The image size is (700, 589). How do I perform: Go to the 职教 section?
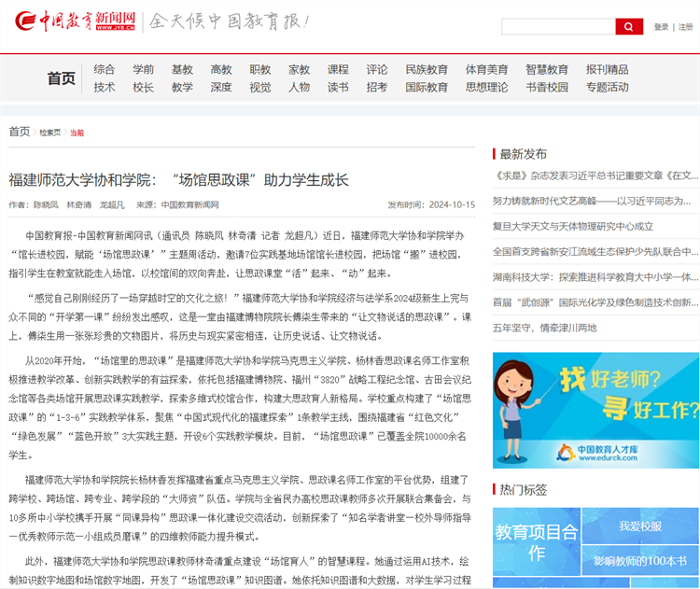259,69
